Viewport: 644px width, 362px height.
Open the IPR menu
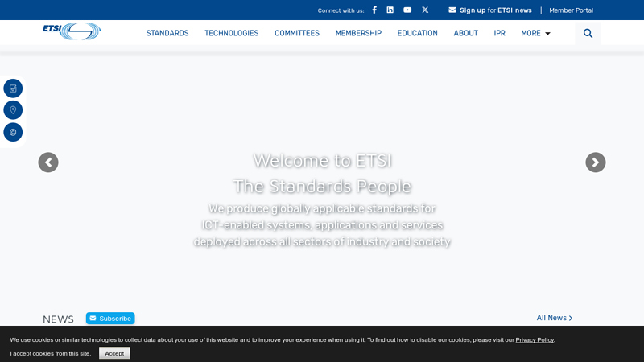coord(499,33)
